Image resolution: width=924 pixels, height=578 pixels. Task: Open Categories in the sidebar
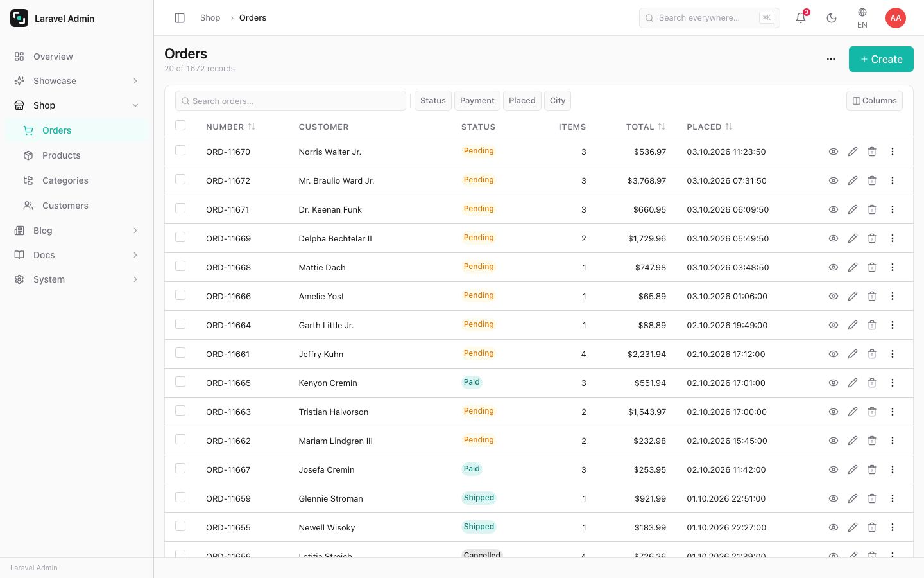pos(76,180)
